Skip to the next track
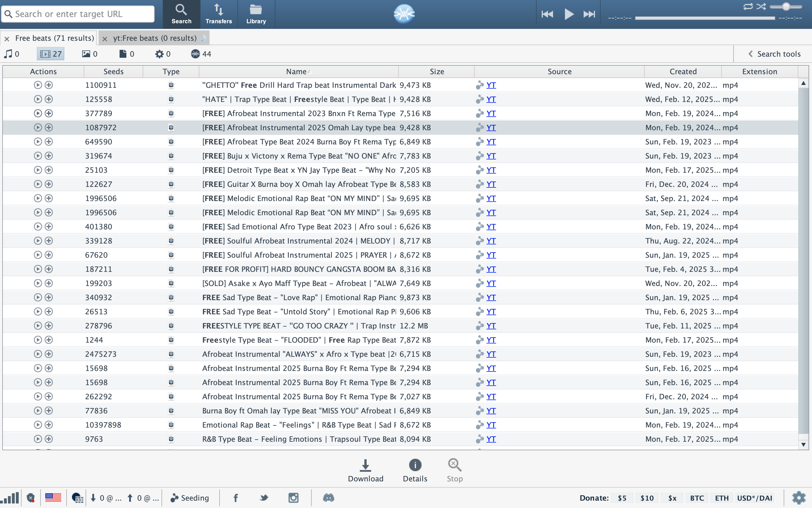 [x=589, y=14]
